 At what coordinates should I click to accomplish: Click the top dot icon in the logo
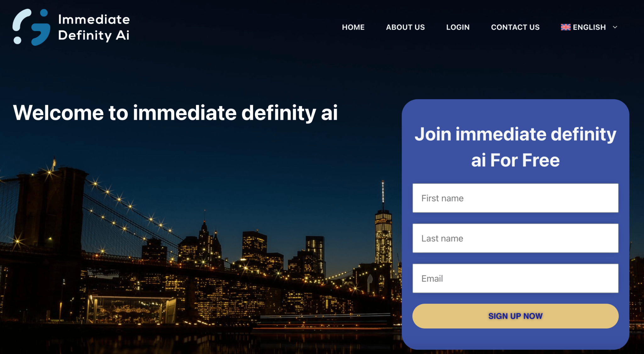43,14
